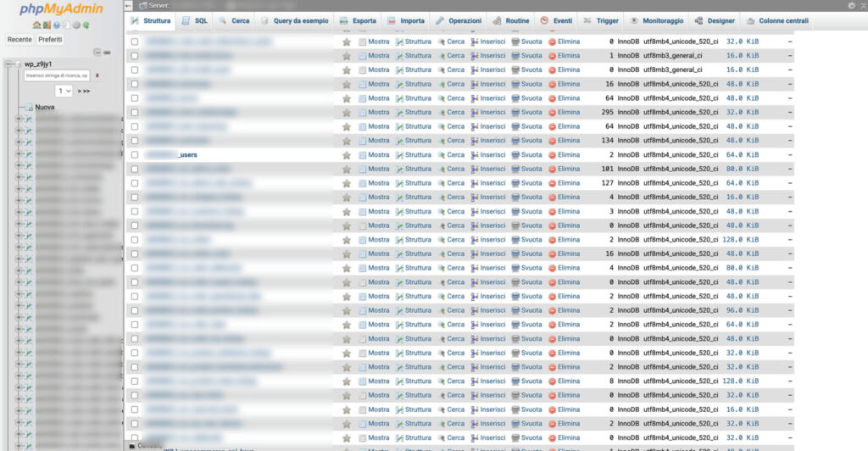This screenshot has height=451, width=868.
Task: Click Mostra on the _users table row
Action: (x=374, y=155)
